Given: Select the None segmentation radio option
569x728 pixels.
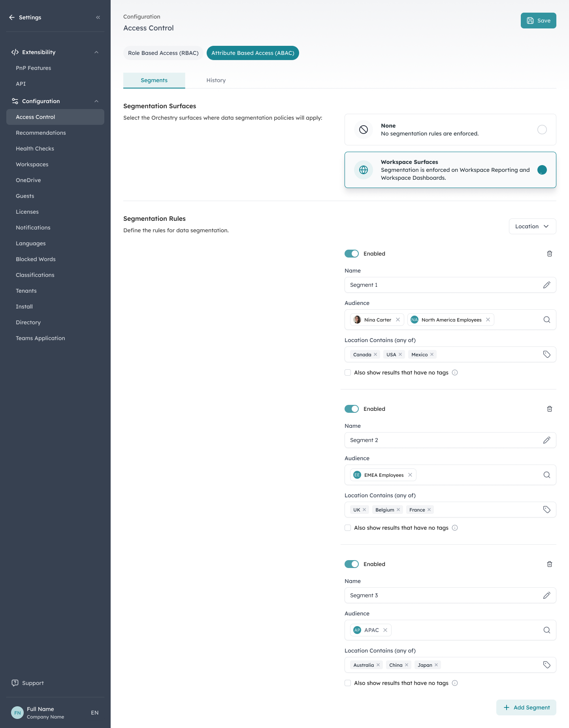Looking at the screenshot, I should pyautogui.click(x=542, y=130).
